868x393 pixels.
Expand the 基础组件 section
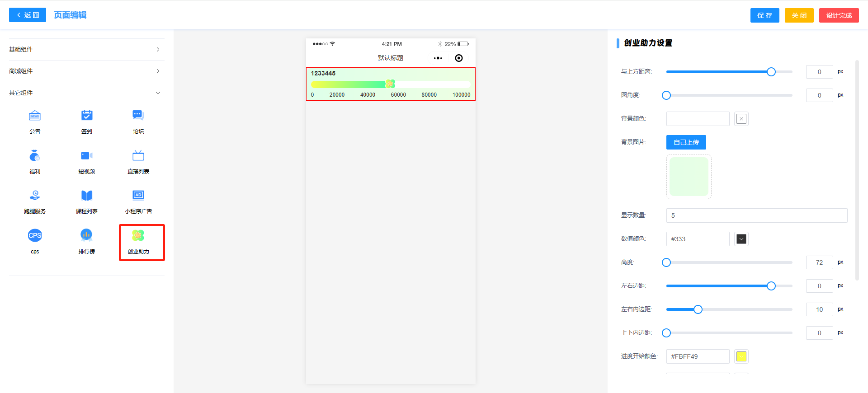[x=86, y=49]
